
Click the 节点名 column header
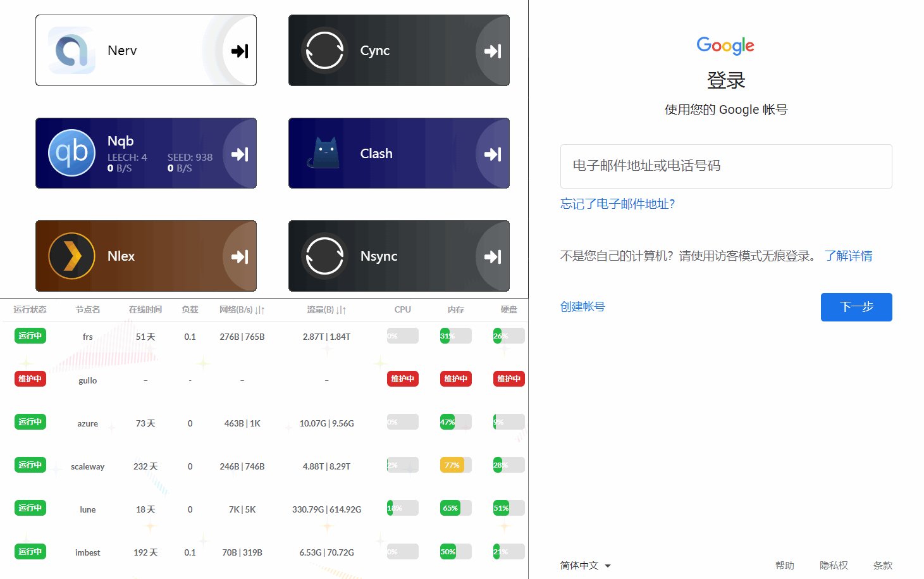pos(88,309)
